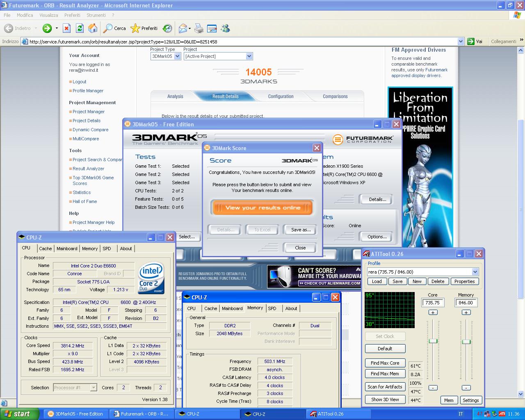Expand the Mail icon dropdown arrow
This screenshot has height=420, width=525.
click(x=189, y=28)
